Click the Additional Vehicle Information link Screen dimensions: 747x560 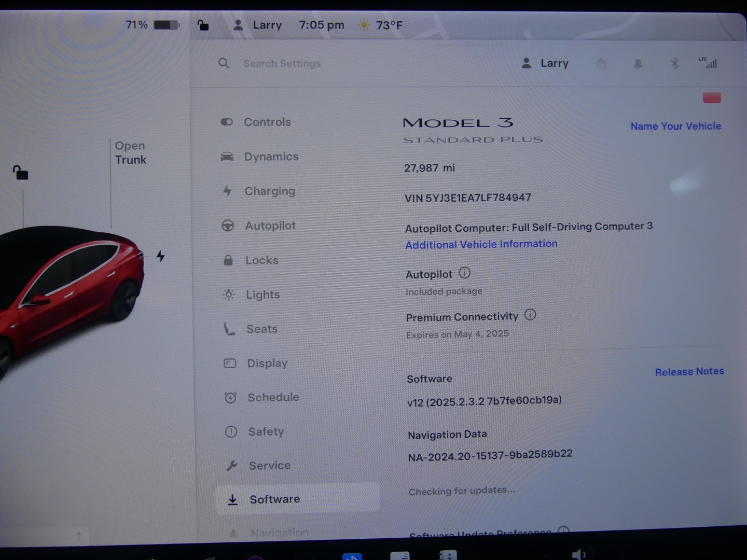coord(481,244)
